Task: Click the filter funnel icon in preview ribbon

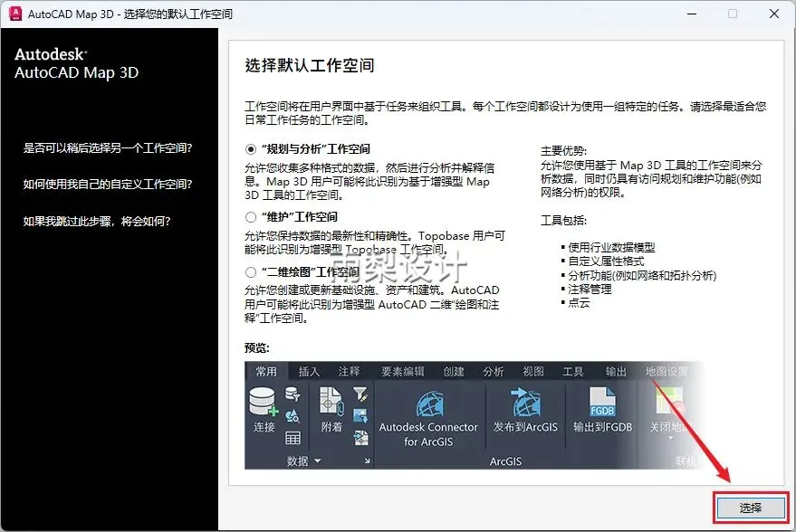Action: click(x=360, y=394)
